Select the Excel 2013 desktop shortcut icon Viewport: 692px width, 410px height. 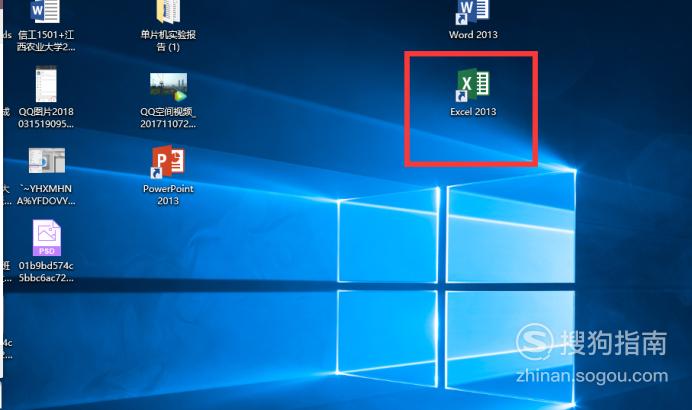tap(473, 84)
